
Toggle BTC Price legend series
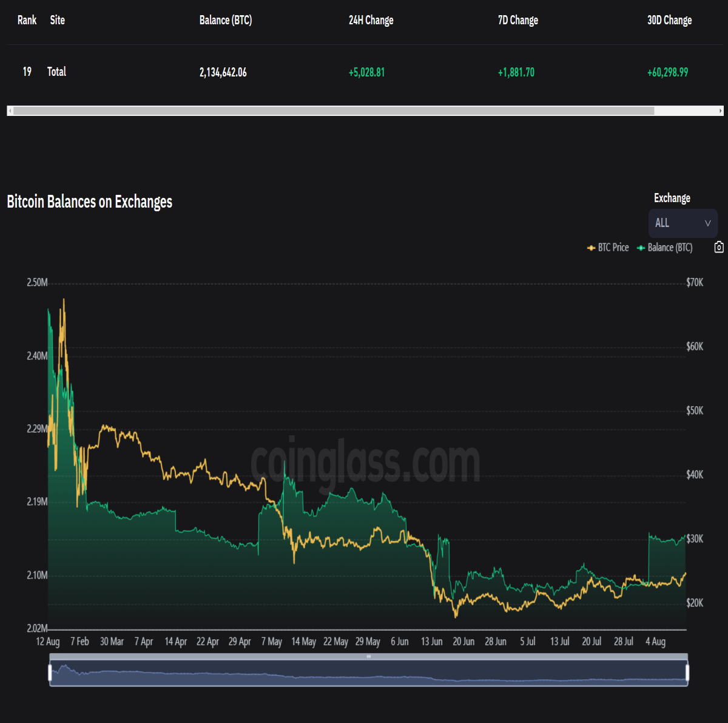(x=608, y=247)
